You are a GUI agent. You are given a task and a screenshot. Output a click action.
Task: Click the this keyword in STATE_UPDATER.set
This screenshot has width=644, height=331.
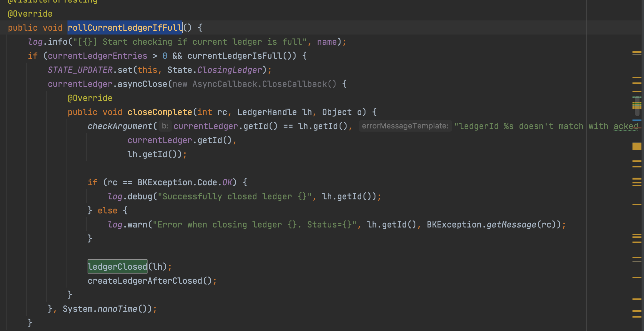pos(147,70)
